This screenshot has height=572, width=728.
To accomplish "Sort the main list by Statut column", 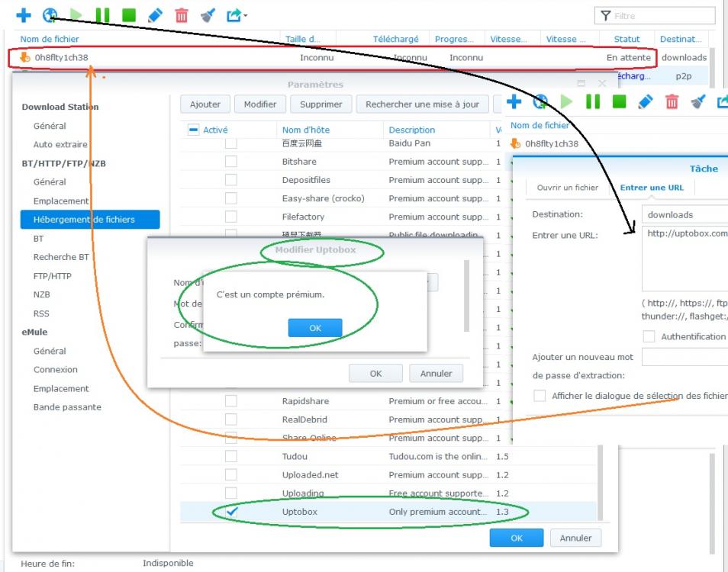I will tap(627, 39).
